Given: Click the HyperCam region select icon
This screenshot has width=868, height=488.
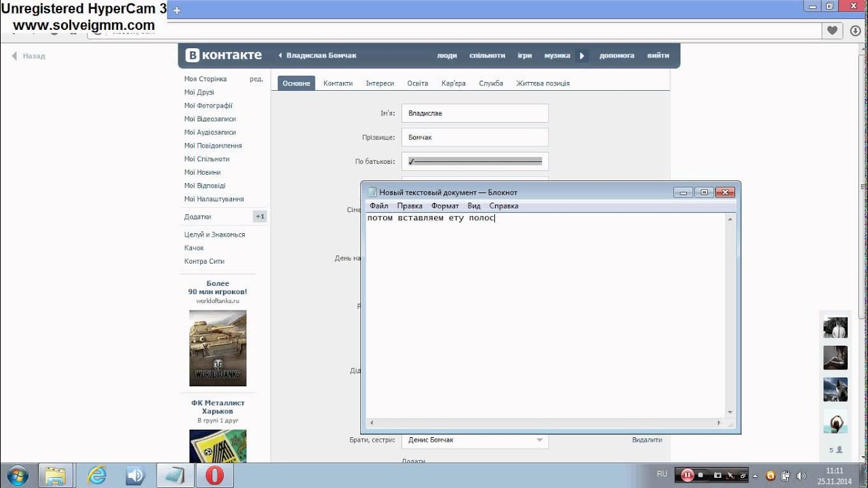Looking at the screenshot, I should [731, 475].
